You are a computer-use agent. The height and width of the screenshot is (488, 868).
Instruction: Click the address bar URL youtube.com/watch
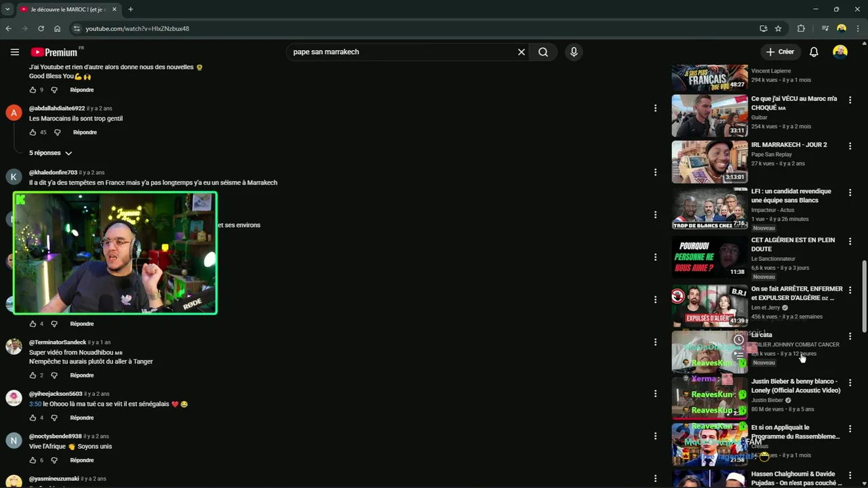pos(137,28)
